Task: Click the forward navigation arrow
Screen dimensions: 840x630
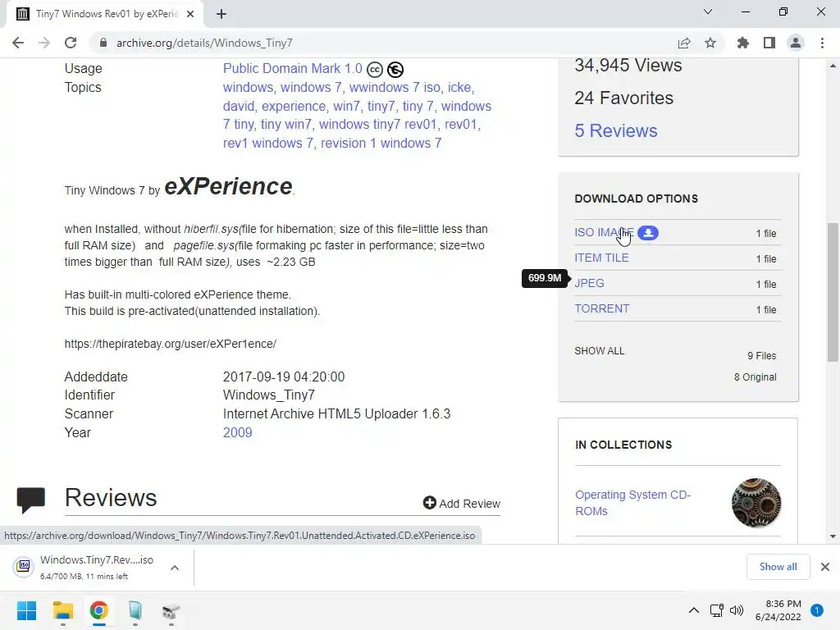Action: [x=44, y=43]
